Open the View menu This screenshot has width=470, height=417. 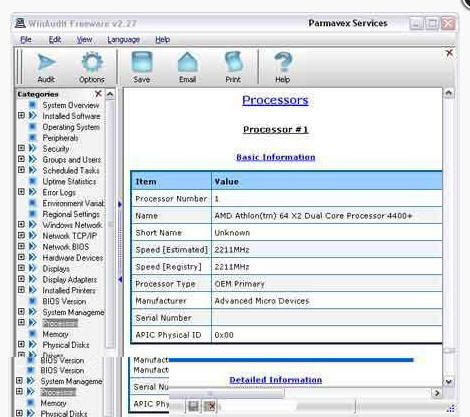(x=84, y=40)
